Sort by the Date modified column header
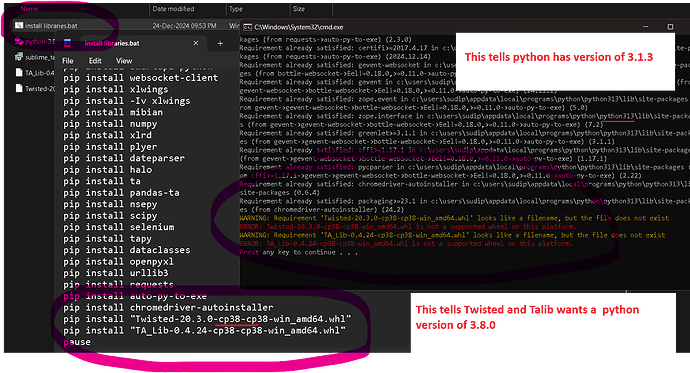The width and height of the screenshot is (690, 373). (173, 9)
